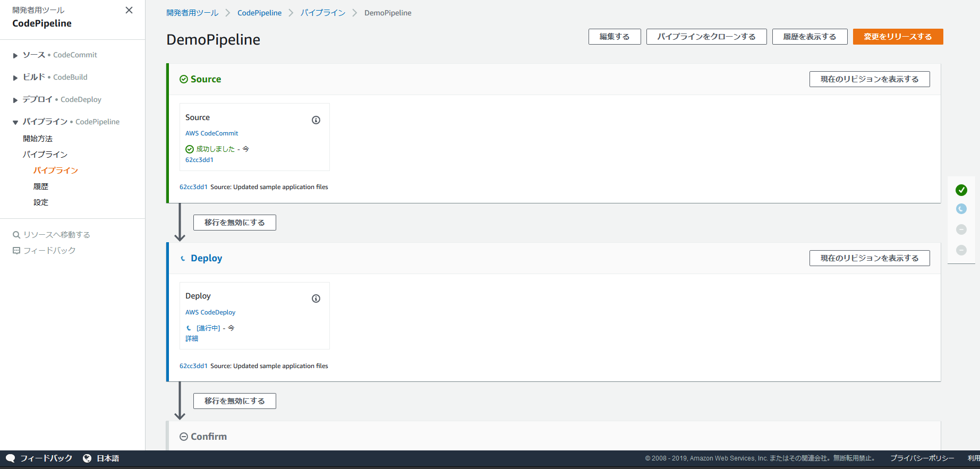Jump to fourth stage via grey navigator dot
Image resolution: width=980 pixels, height=469 pixels.
point(961,250)
